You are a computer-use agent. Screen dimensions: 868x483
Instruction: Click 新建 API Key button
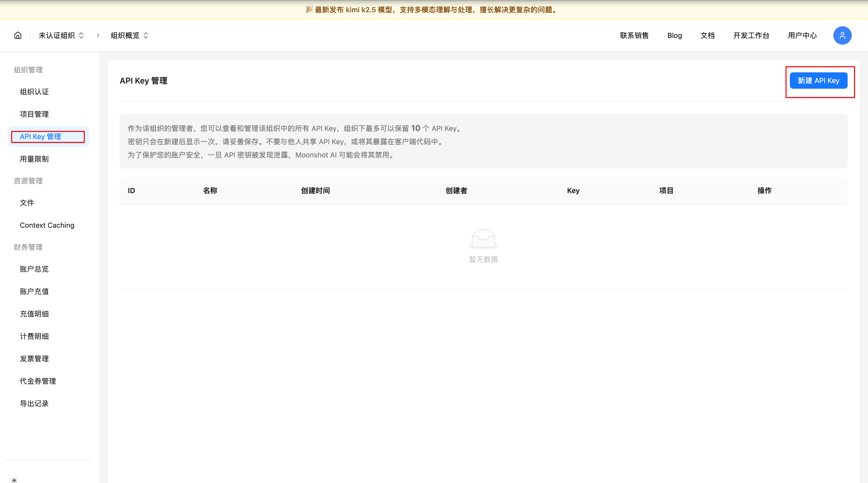pyautogui.click(x=818, y=81)
